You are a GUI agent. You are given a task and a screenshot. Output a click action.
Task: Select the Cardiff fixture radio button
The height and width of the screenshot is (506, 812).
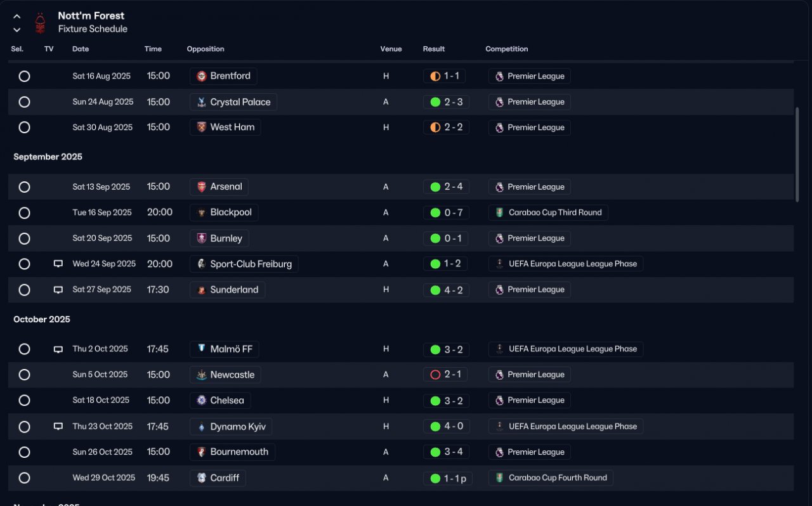point(24,478)
